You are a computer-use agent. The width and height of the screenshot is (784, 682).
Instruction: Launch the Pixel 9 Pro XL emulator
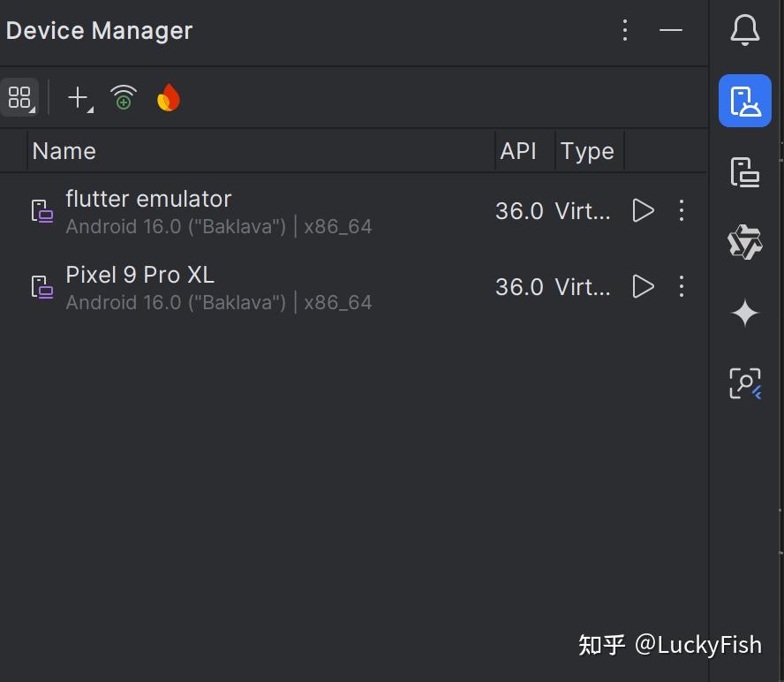tap(644, 286)
